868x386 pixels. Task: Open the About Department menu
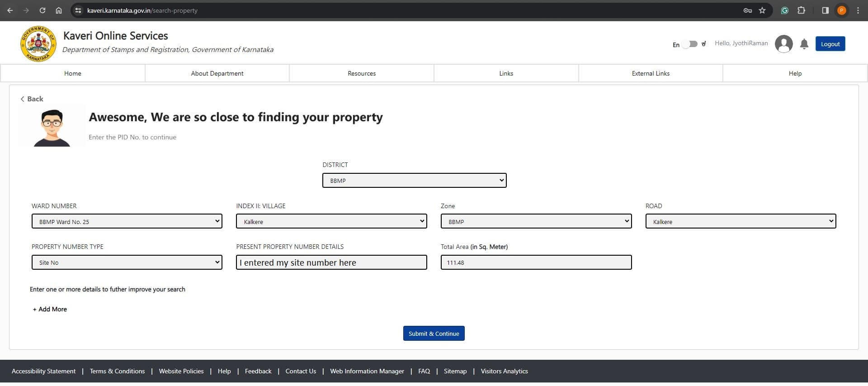click(217, 73)
